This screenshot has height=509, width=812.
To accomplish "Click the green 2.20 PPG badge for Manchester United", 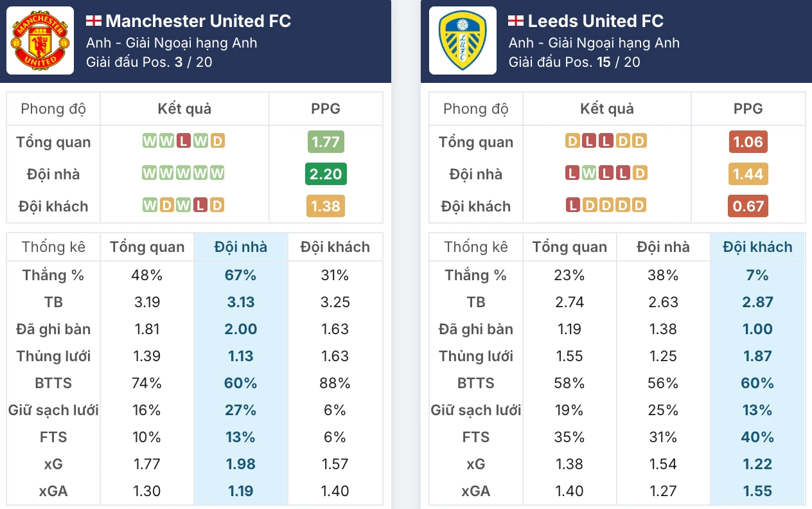I will pyautogui.click(x=326, y=174).
